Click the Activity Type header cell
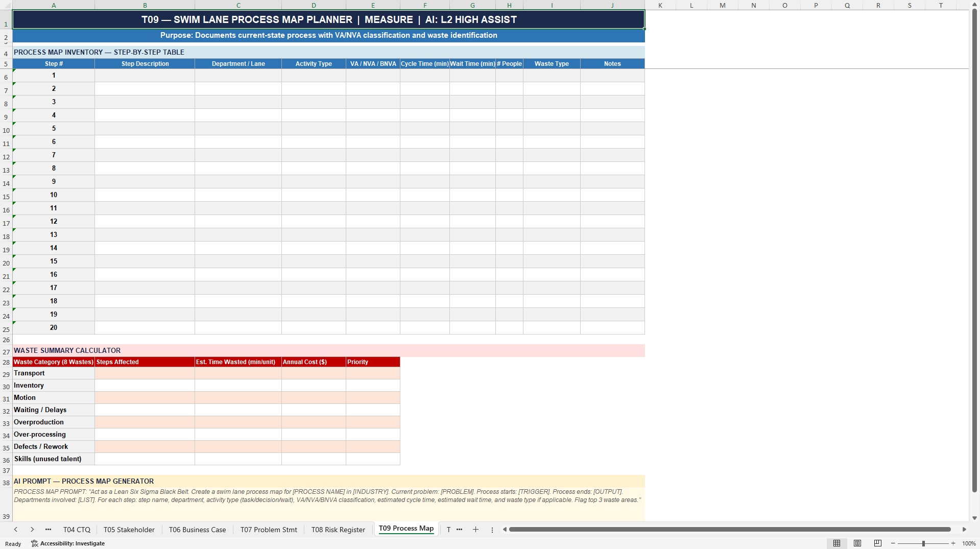 (314, 64)
